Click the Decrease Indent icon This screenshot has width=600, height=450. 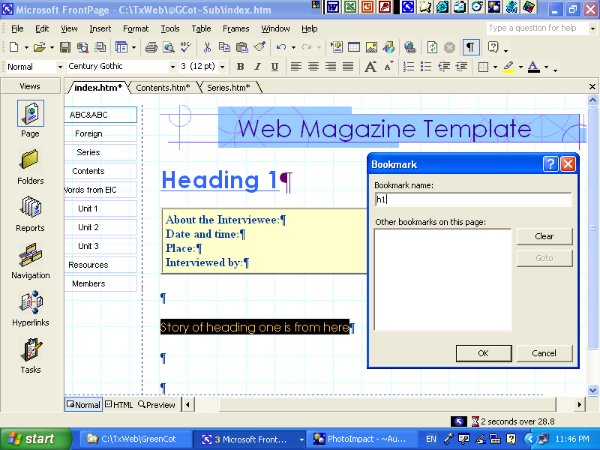point(444,67)
